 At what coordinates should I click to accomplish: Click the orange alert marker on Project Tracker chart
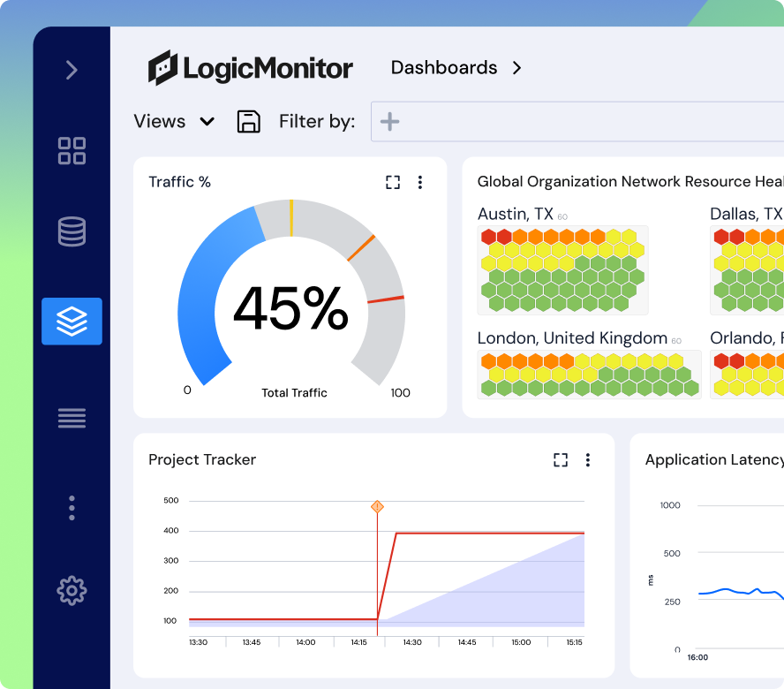377,506
